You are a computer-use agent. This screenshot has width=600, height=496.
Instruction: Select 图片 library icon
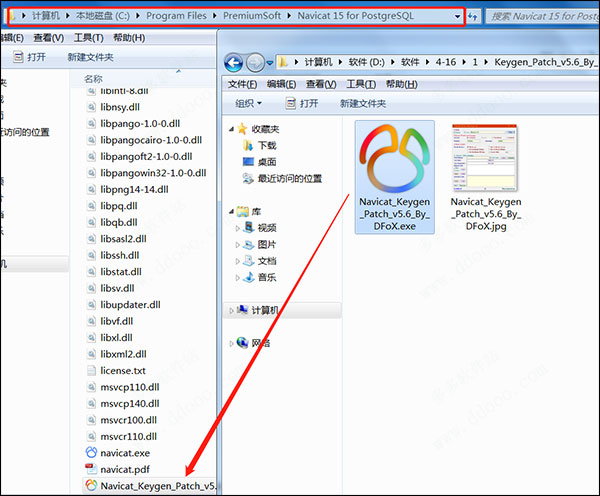click(x=249, y=244)
